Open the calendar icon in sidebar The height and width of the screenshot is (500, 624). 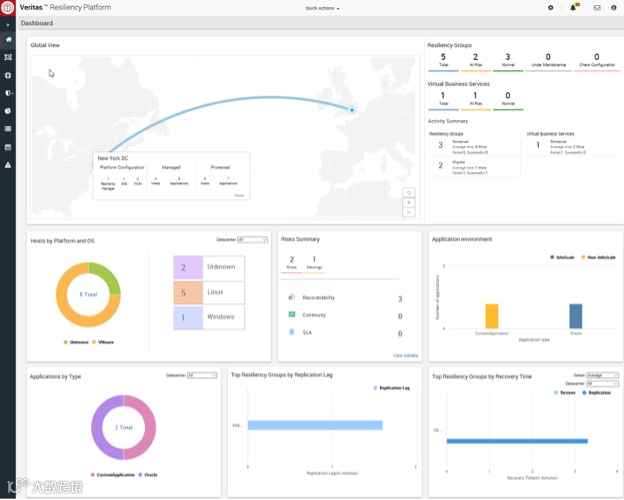(8, 147)
